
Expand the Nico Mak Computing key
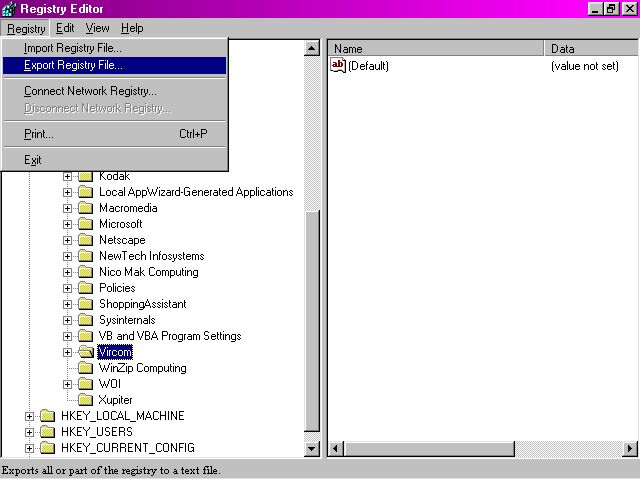67,272
